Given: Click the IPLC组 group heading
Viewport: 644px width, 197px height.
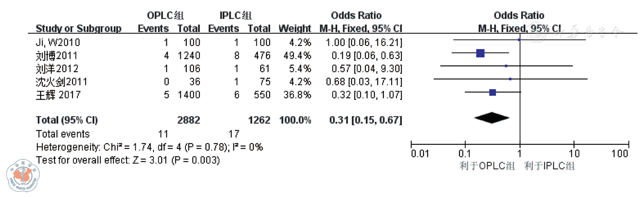Looking at the screenshot, I should coord(236,16).
